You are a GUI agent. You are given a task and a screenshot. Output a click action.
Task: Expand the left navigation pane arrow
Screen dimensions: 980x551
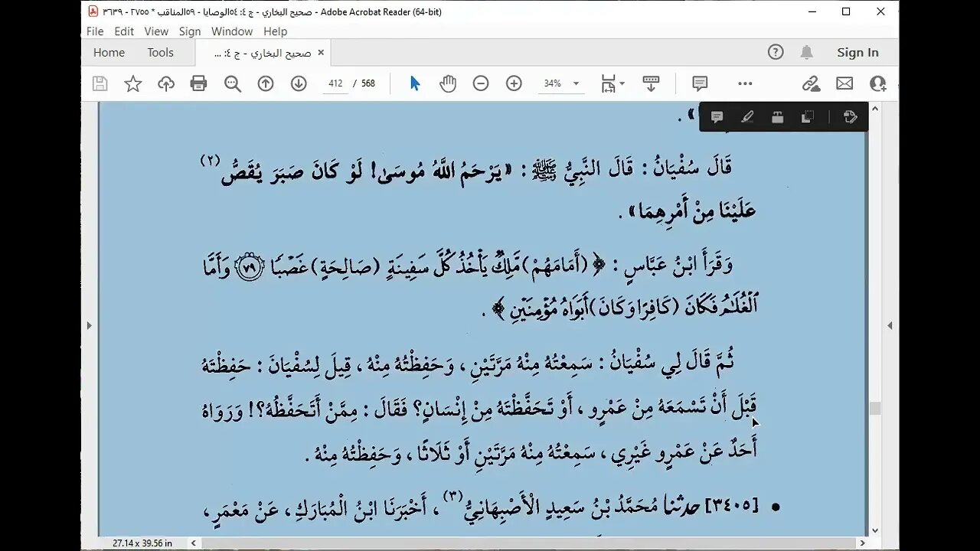pos(90,325)
